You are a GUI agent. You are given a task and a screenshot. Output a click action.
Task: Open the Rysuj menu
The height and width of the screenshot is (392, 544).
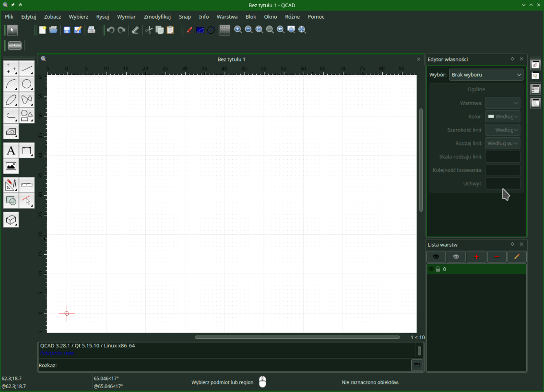click(x=102, y=17)
